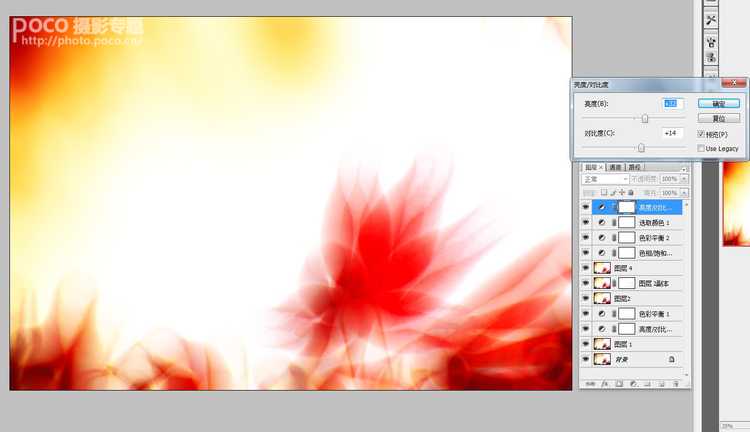Click the create new layer icon

(662, 384)
